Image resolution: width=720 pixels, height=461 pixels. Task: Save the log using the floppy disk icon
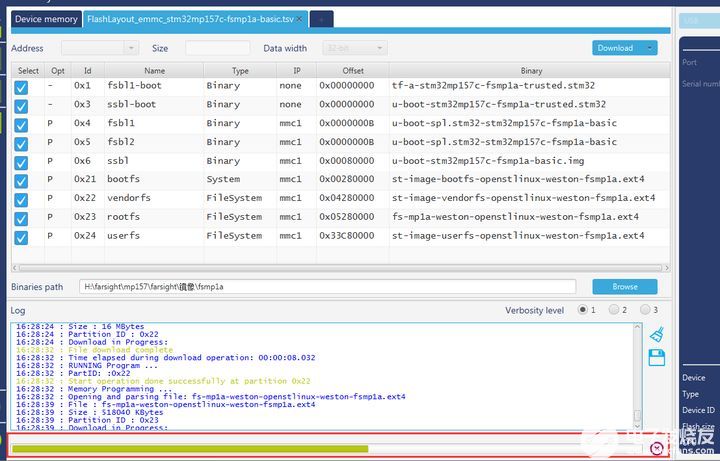[657, 357]
